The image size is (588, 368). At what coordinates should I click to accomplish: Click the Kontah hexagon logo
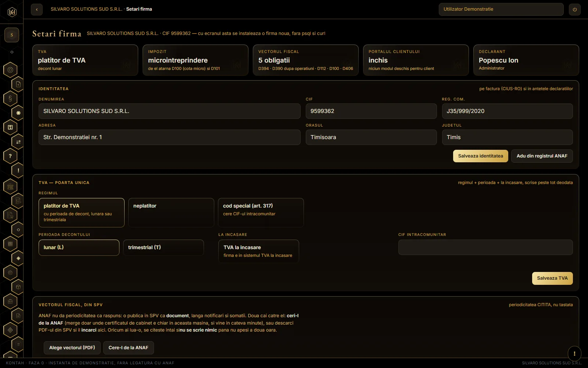tap(12, 12)
